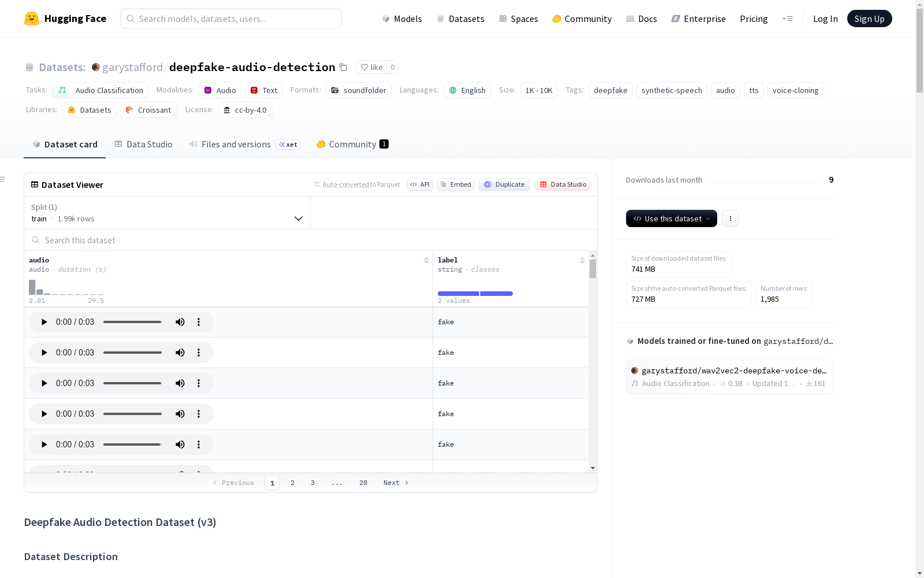Viewport: 924px width, 578px height.
Task: Click the Croissant library tag
Action: (148, 110)
